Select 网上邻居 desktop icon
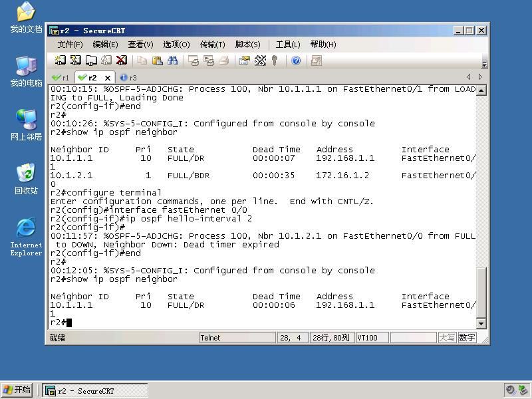Image resolution: width=532 pixels, height=399 pixels. pyautogui.click(x=26, y=125)
